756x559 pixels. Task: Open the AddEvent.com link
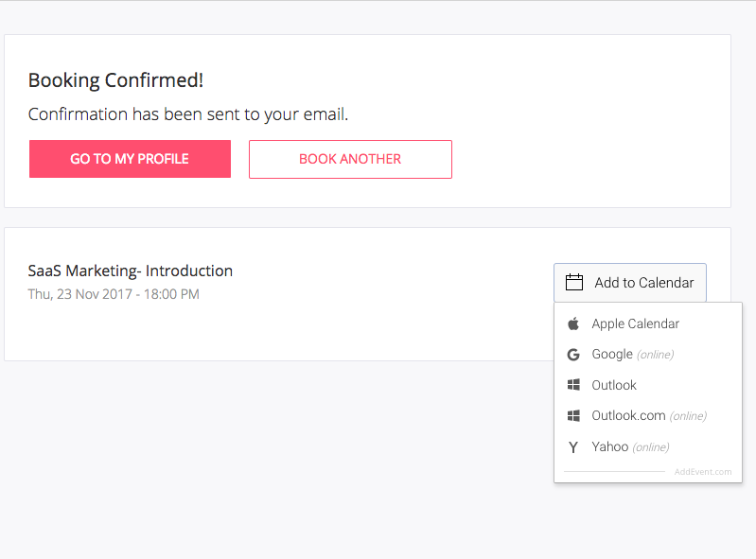(703, 471)
